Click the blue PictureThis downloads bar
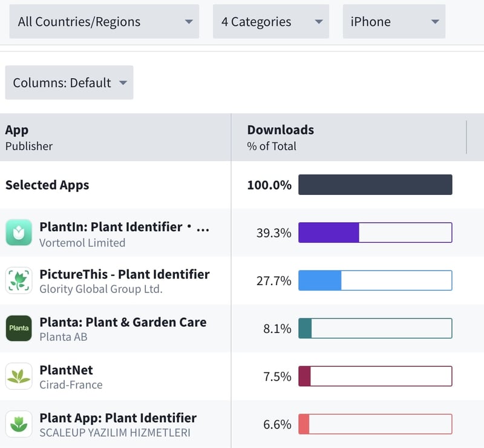 320,281
